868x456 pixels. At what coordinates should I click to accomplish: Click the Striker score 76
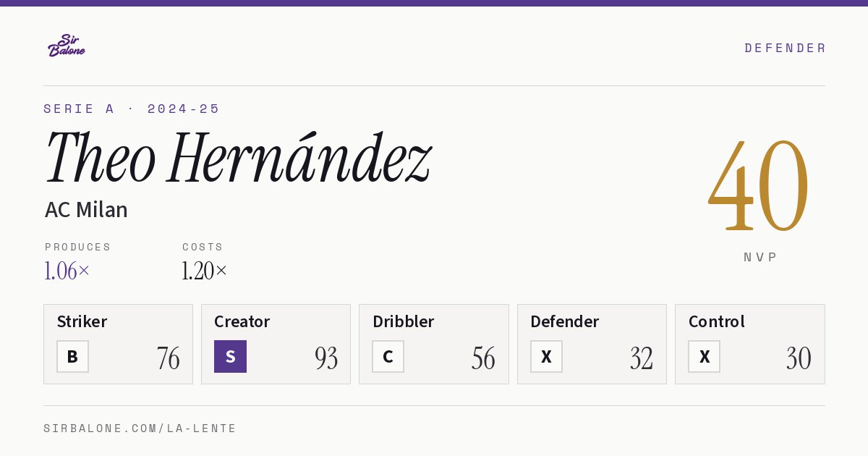point(169,358)
